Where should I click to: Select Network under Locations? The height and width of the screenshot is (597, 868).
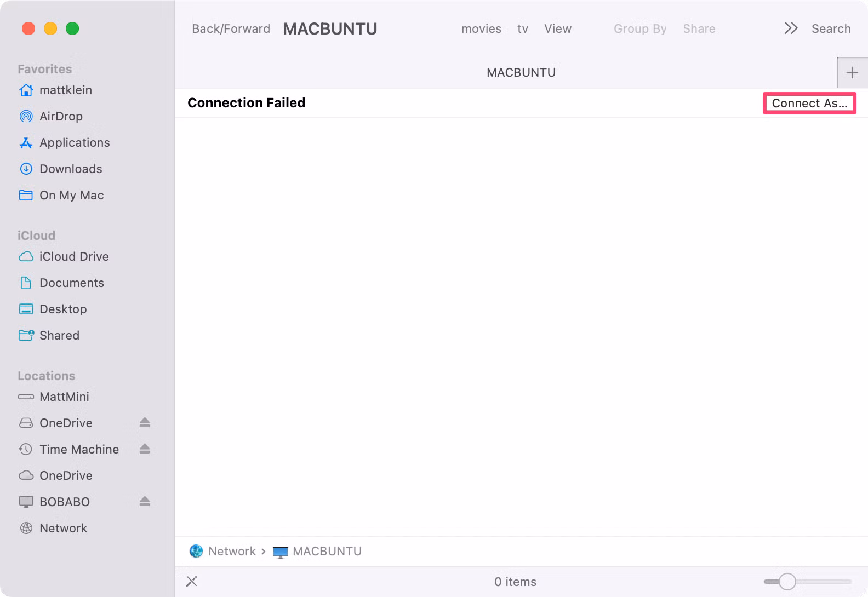pyautogui.click(x=63, y=528)
